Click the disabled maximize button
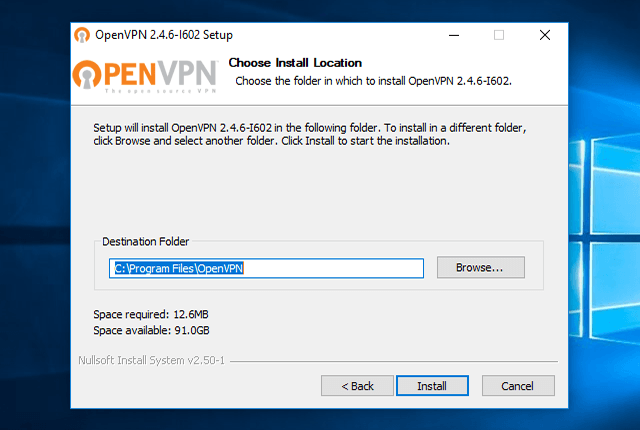This screenshot has height=430, width=640. click(x=499, y=35)
